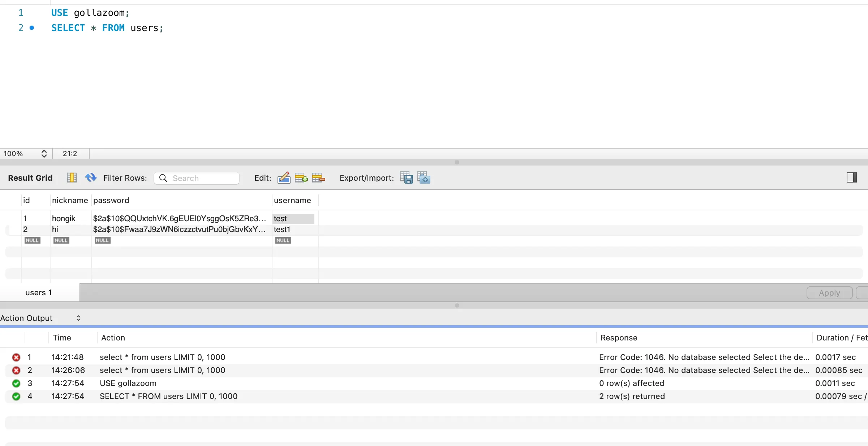The width and height of the screenshot is (868, 446).
Task: Open the 100% zoom stepper
Action: [44, 154]
